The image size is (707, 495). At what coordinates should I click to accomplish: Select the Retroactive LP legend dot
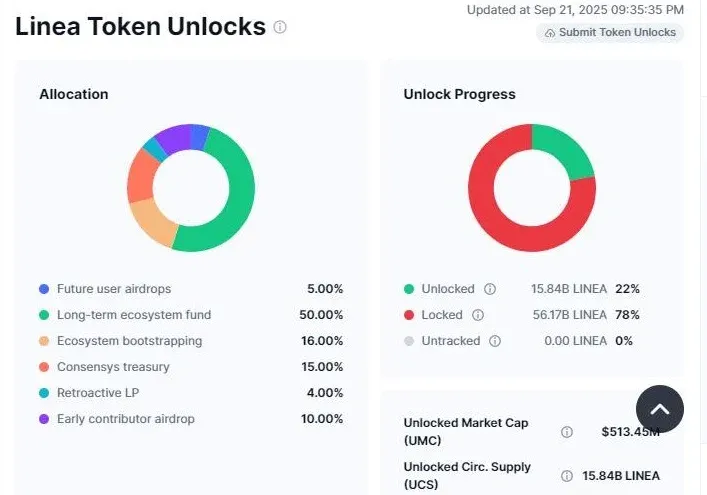point(44,393)
